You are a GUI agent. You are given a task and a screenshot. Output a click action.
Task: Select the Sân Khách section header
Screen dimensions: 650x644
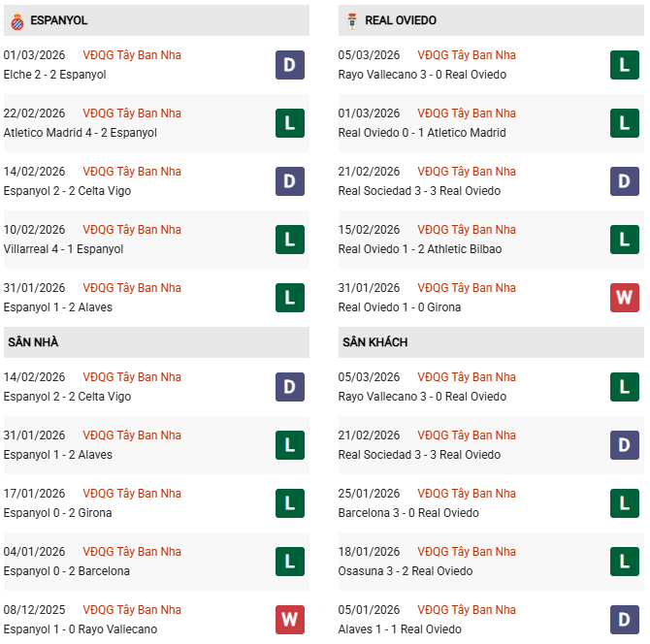[x=374, y=342]
